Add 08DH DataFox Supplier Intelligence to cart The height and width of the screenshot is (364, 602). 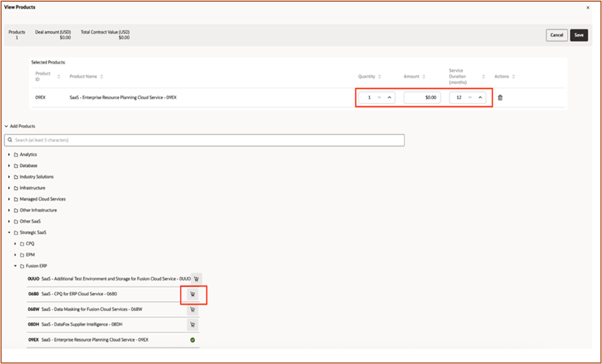click(x=192, y=325)
